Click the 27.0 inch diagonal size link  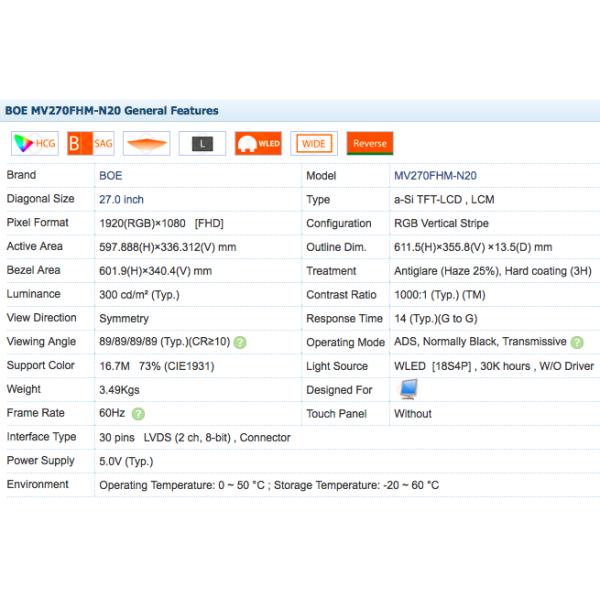121,199
